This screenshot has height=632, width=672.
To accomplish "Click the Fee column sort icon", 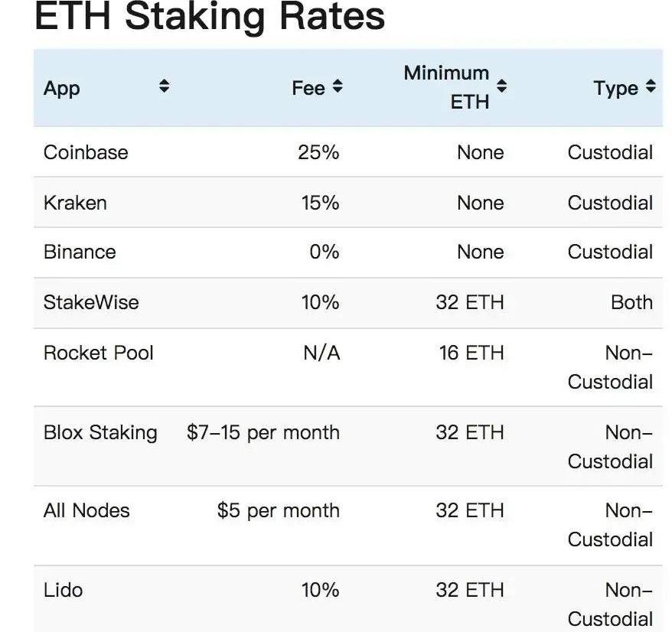I will [338, 87].
